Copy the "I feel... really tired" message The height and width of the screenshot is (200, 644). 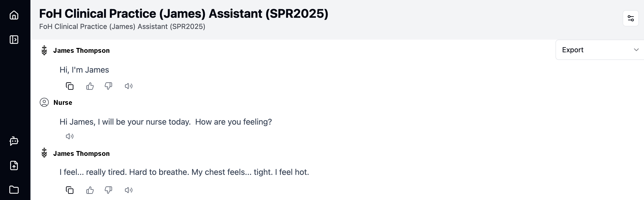70,190
